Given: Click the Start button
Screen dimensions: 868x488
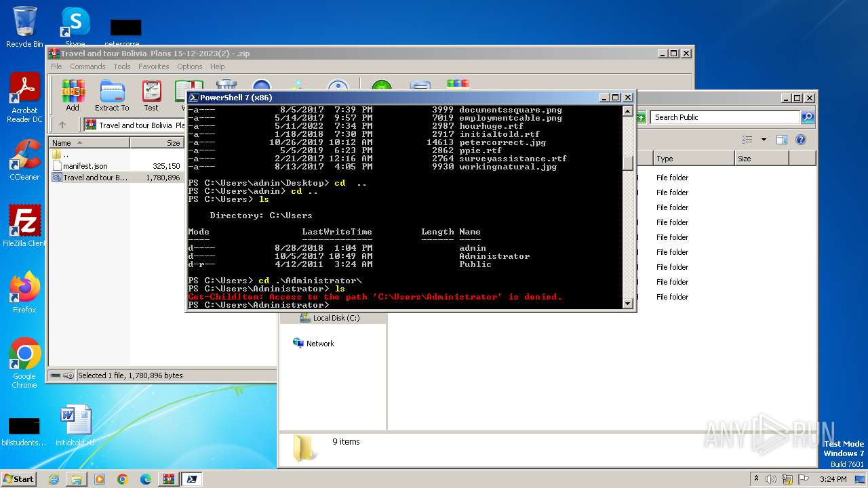Looking at the screenshot, I should pos(19,479).
